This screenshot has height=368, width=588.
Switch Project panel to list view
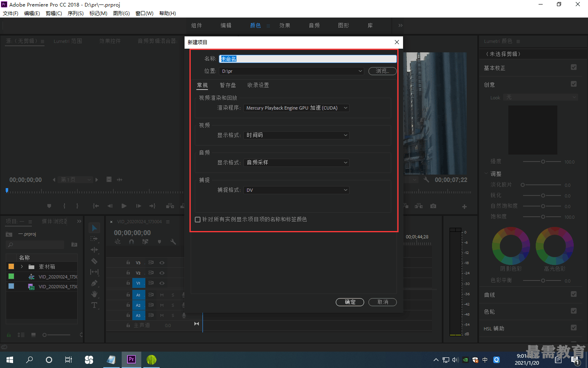pyautogui.click(x=21, y=335)
